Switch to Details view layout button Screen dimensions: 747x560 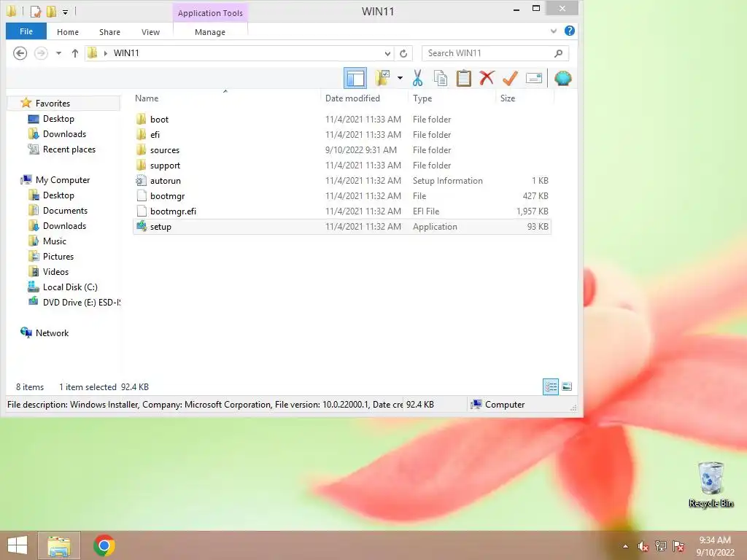pos(551,386)
